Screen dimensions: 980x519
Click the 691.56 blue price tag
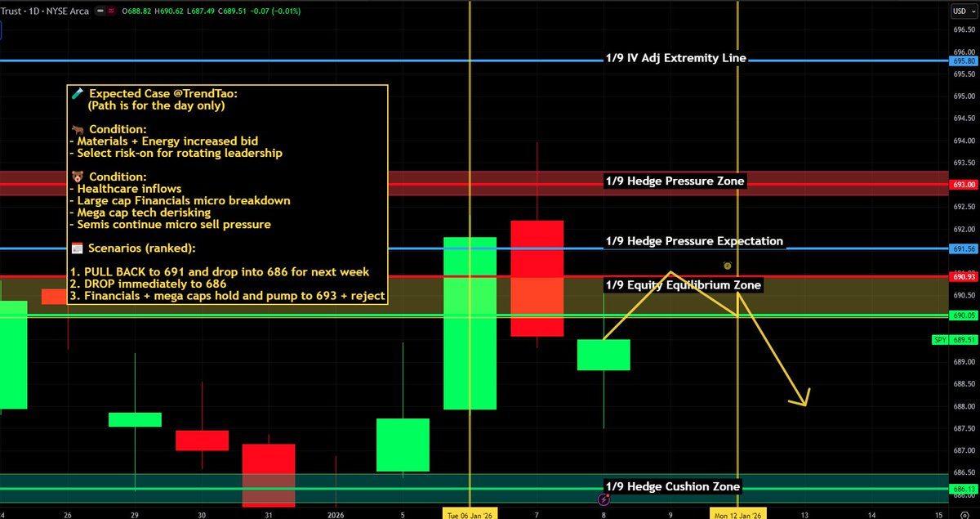(x=962, y=248)
